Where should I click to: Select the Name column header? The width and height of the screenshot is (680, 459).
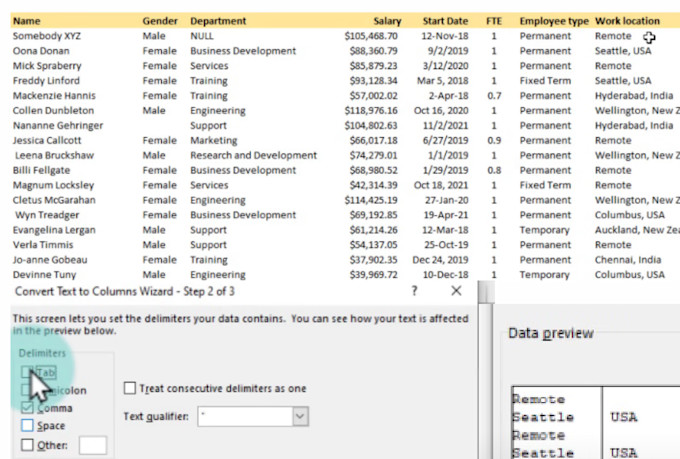[x=26, y=21]
